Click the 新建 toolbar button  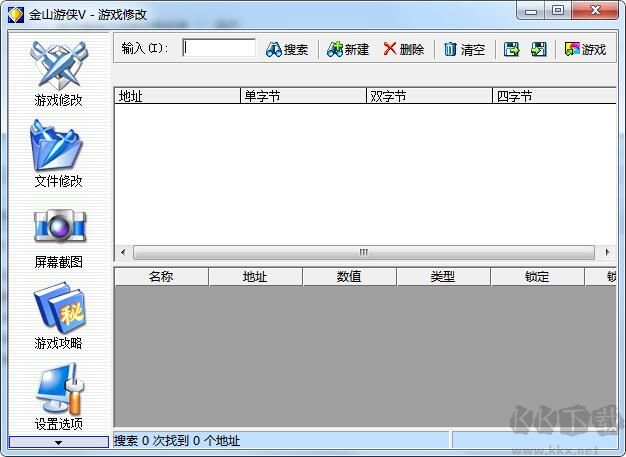tap(348, 49)
